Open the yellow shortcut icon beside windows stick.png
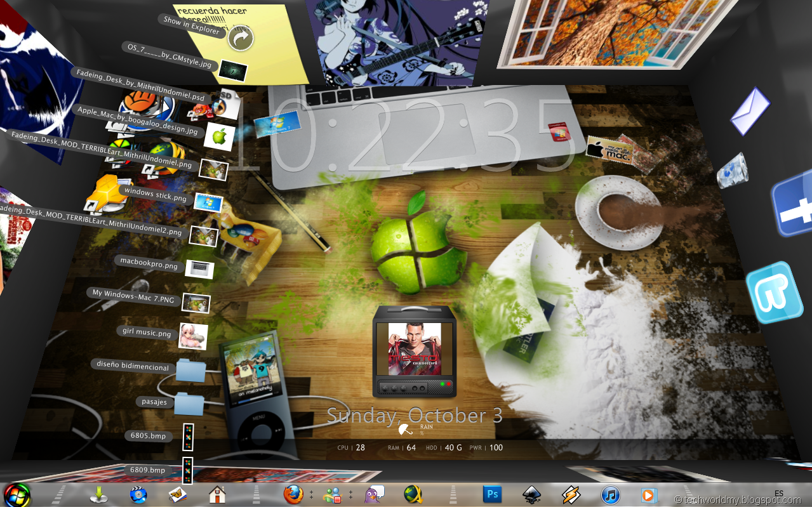 point(109,194)
